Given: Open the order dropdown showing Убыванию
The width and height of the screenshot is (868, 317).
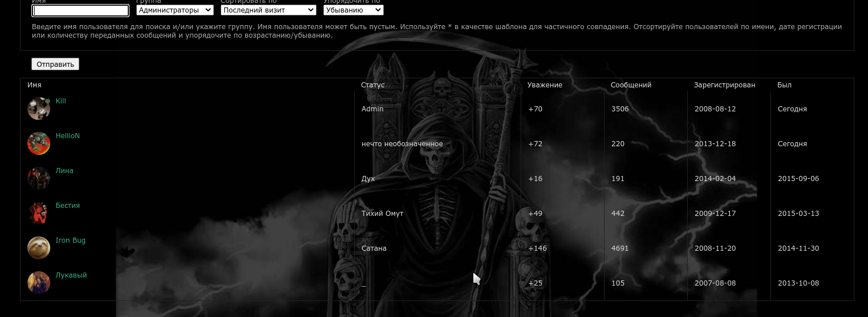Looking at the screenshot, I should click(x=354, y=10).
